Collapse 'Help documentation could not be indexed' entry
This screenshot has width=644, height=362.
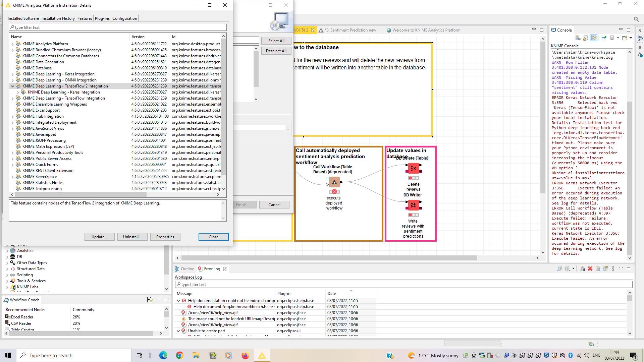178,301
